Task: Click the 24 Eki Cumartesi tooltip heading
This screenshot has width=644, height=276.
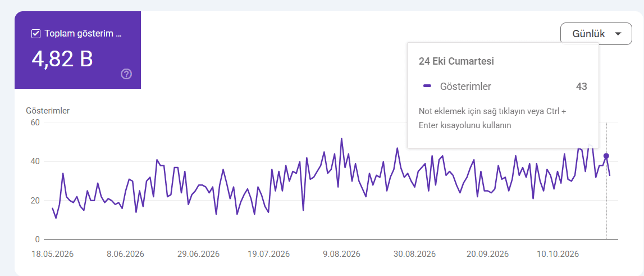Action: pyautogui.click(x=456, y=62)
